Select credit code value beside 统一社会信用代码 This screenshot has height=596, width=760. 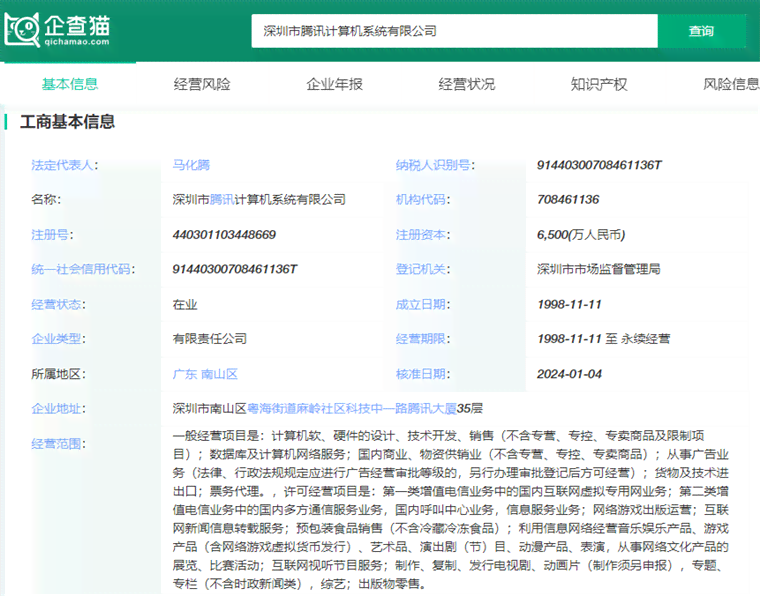coord(235,269)
